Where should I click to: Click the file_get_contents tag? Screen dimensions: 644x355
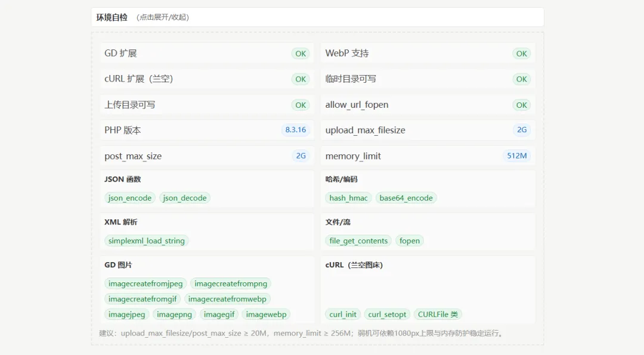(358, 241)
